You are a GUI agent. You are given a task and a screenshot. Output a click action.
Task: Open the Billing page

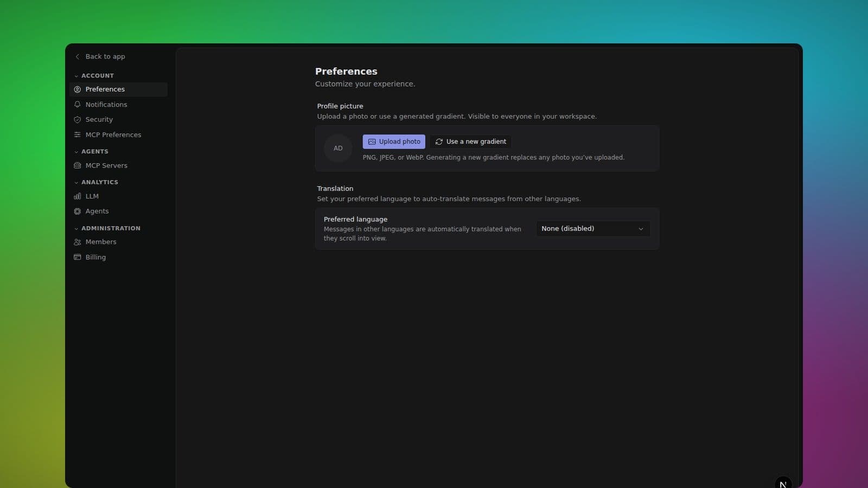pyautogui.click(x=118, y=258)
